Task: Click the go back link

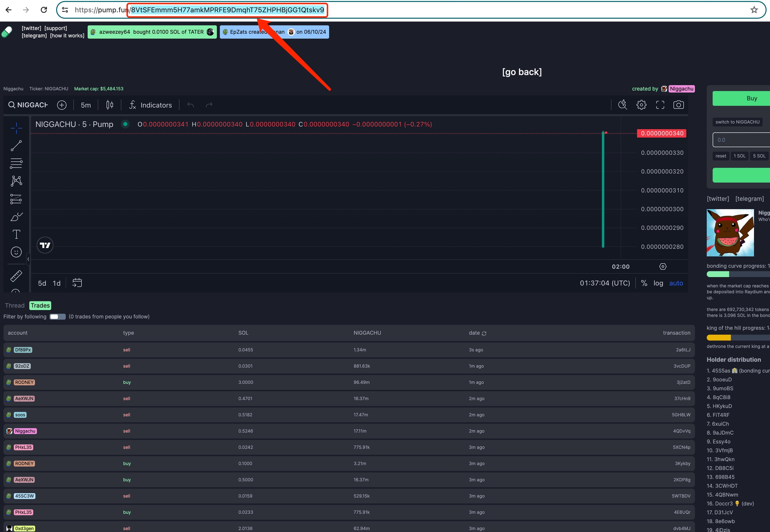Action: pos(522,72)
